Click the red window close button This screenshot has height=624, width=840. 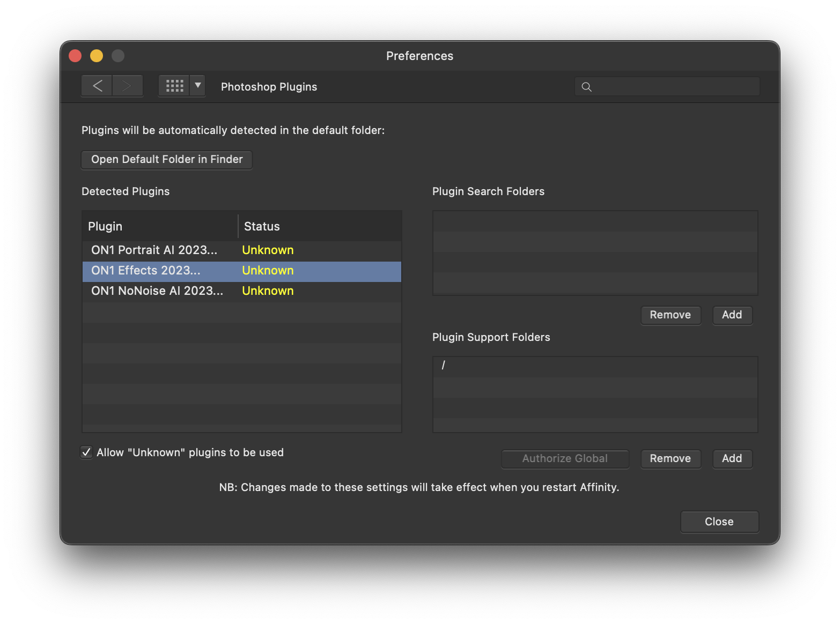[75, 56]
